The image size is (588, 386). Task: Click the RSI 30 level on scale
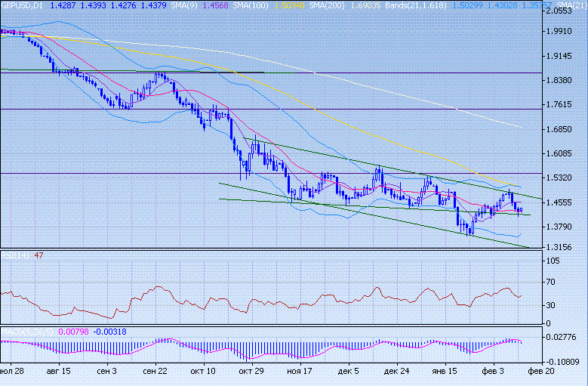[553, 305]
